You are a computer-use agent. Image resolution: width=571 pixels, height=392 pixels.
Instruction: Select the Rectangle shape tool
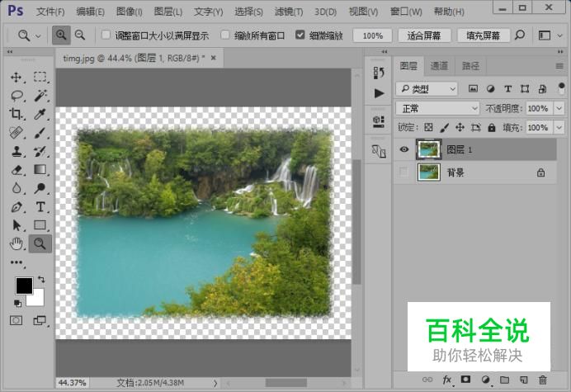[x=40, y=225]
